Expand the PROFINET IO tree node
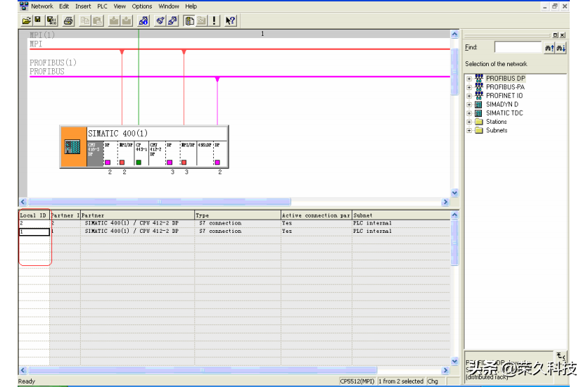 coord(469,96)
